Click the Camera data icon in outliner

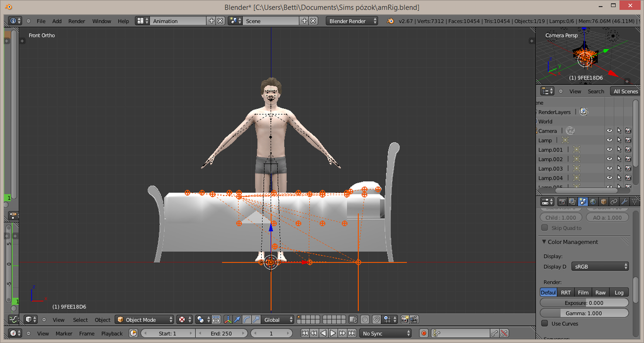click(x=570, y=131)
